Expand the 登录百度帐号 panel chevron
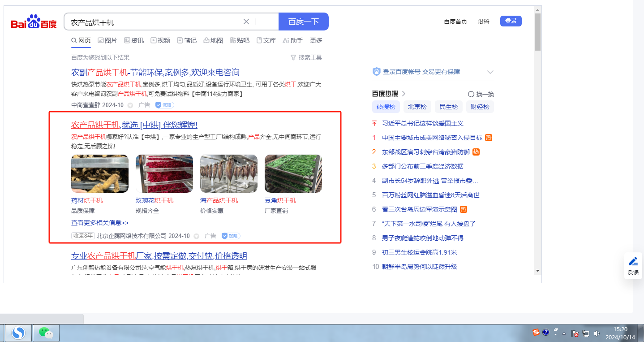This screenshot has width=644, height=342. (490, 72)
